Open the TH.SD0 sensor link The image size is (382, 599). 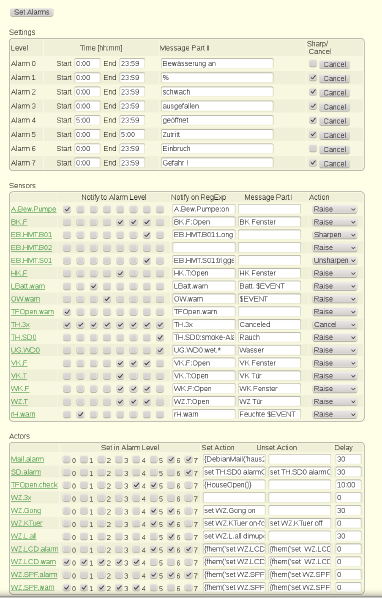(24, 337)
